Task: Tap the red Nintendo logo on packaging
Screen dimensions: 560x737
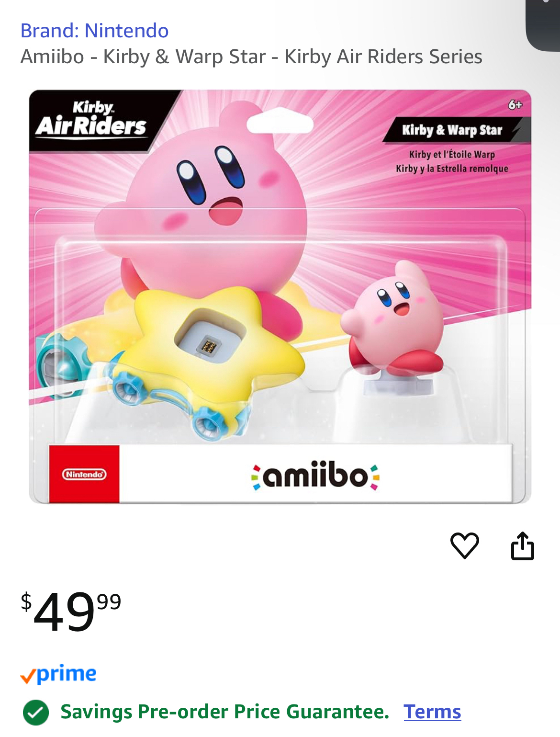Action: 84,474
